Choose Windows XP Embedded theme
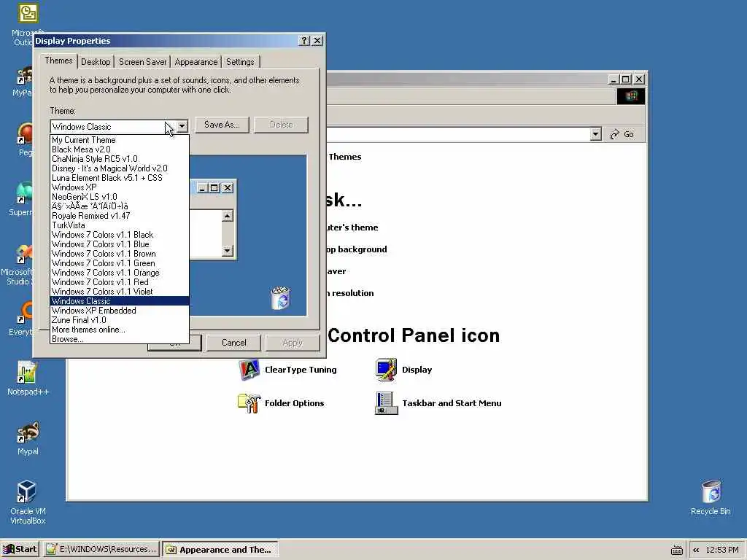Screen dimensions: 747x560 click(120, 311)
